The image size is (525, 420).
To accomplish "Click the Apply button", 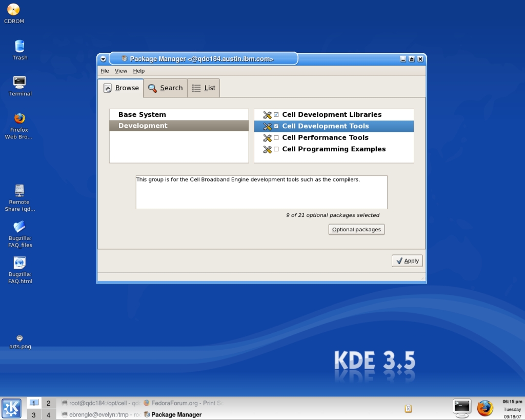I will tap(407, 261).
